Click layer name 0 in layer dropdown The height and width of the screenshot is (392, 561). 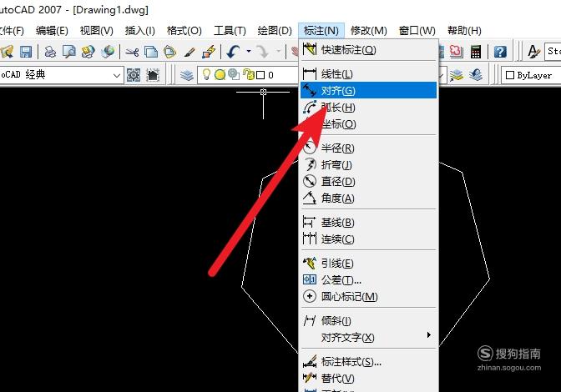click(270, 75)
